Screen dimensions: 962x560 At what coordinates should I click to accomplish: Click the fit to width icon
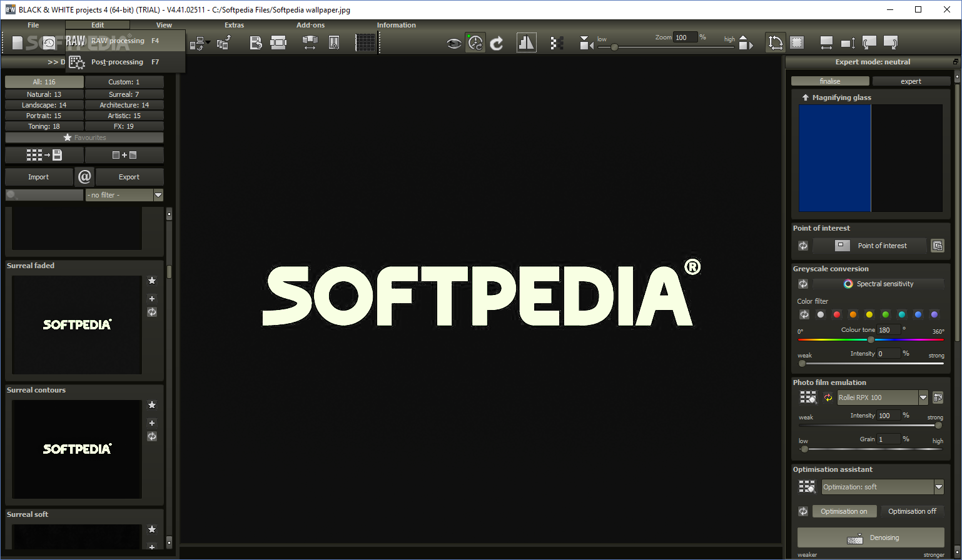click(x=826, y=42)
